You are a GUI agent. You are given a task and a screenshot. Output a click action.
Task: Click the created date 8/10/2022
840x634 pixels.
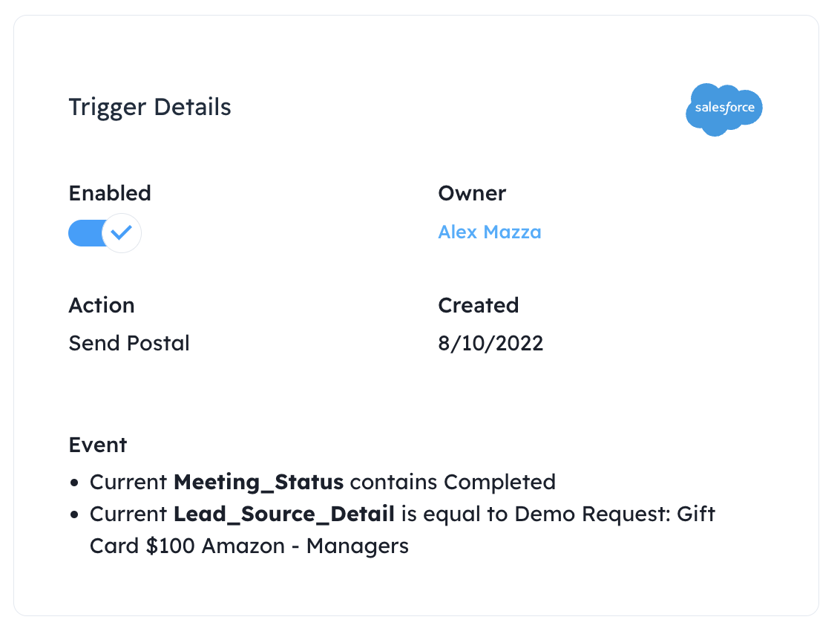(490, 344)
